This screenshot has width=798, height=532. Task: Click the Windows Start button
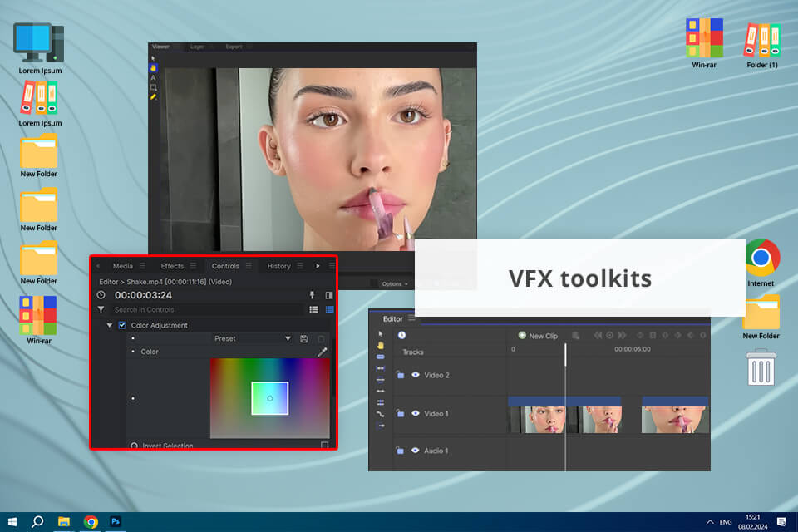coord(12,521)
